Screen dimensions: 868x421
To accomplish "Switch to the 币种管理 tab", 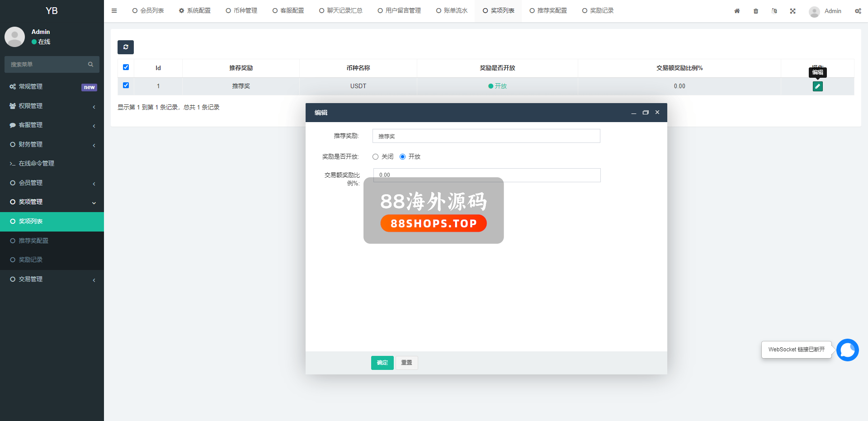I will tap(241, 11).
